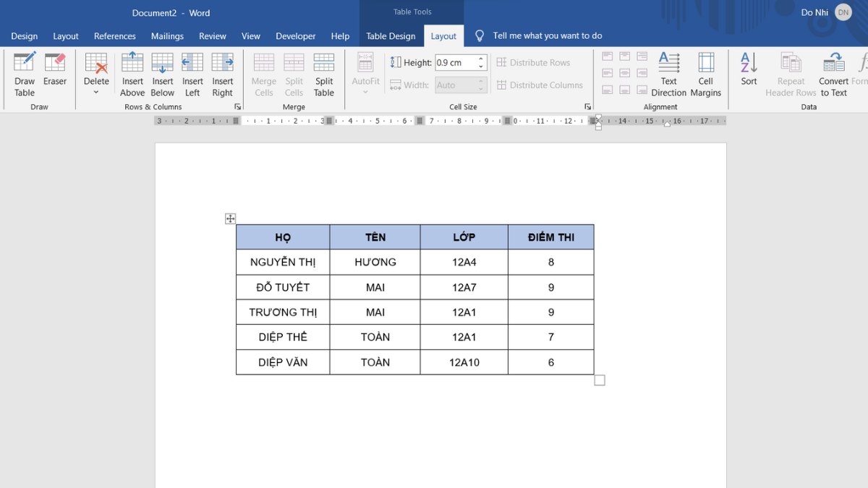Screen dimensions: 868x488
Task: Click the HỌ header cell
Action: click(x=283, y=237)
